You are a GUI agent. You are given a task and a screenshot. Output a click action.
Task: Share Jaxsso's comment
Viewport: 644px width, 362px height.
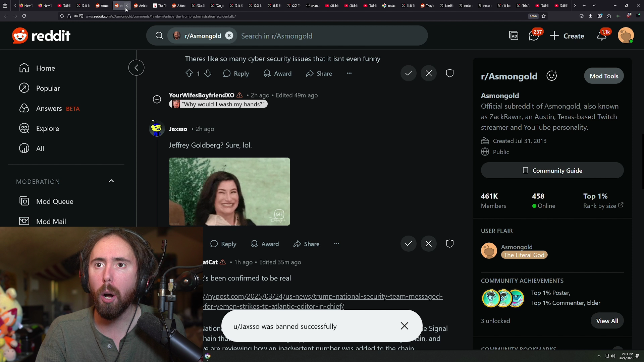point(306,244)
